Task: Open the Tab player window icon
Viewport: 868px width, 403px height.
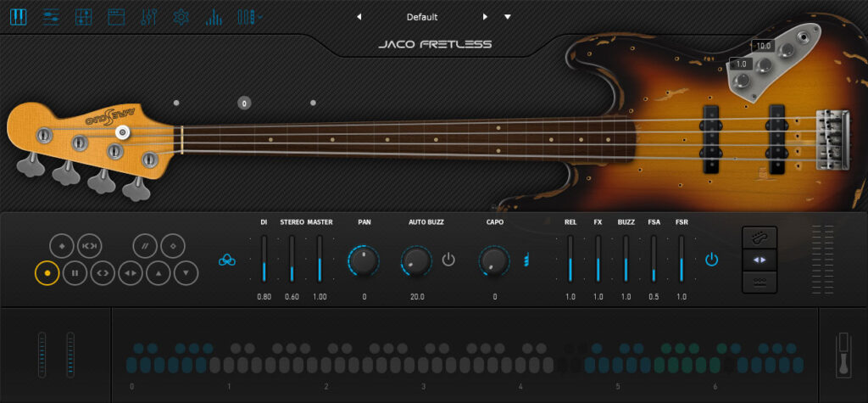Action: pos(115,17)
